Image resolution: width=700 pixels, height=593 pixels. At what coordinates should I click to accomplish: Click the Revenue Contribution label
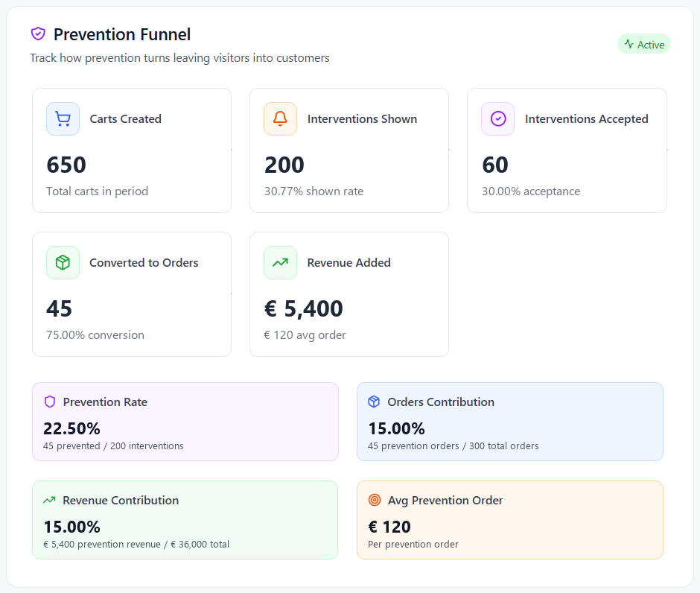click(121, 500)
